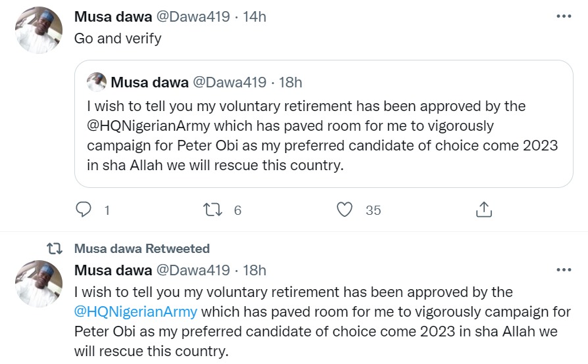Open the 14h timestamp on the first tweet
Viewport: 588px width, 364px height.
coord(254,17)
